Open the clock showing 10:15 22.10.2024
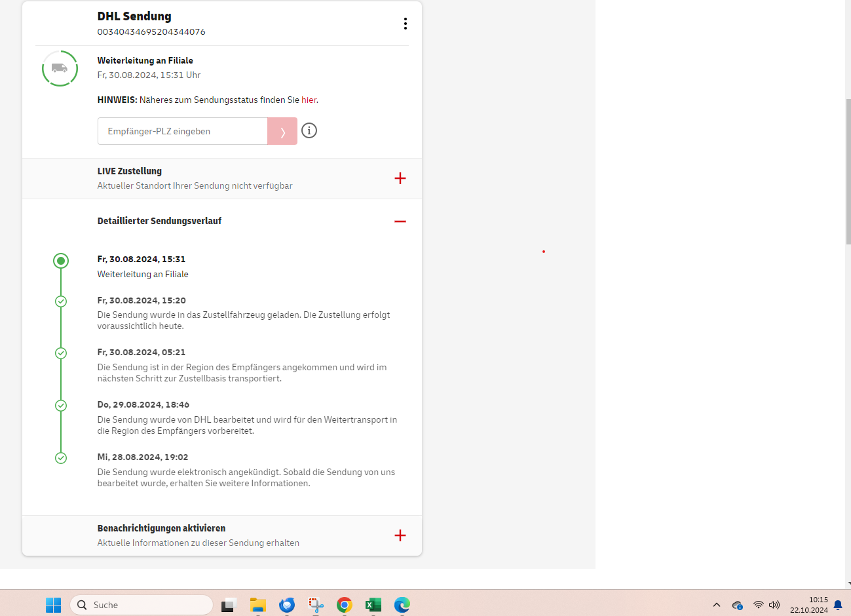The height and width of the screenshot is (616, 851). click(809, 605)
